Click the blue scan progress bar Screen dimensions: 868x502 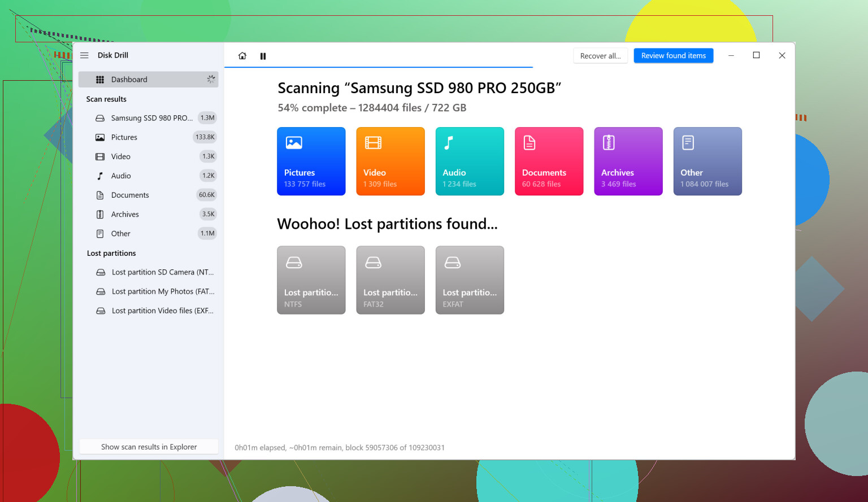tap(379, 67)
